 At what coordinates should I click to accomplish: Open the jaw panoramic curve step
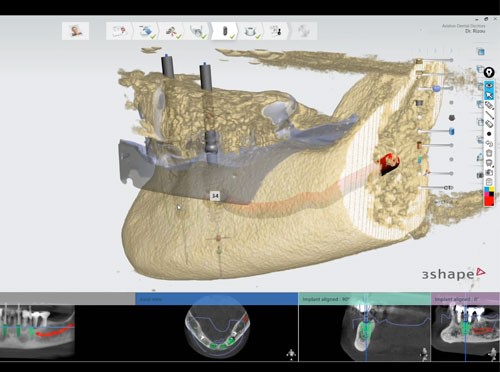click(x=198, y=31)
